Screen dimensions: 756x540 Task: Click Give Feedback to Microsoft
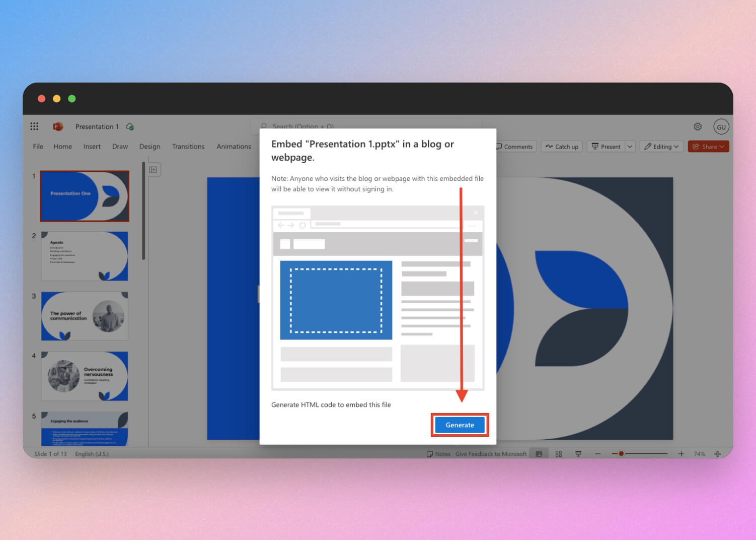coord(491,453)
